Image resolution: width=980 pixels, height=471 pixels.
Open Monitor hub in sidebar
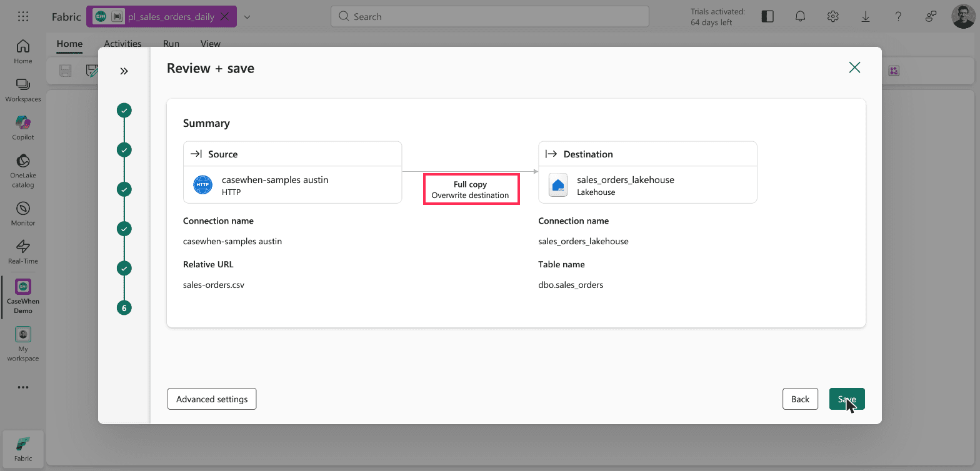click(x=23, y=214)
